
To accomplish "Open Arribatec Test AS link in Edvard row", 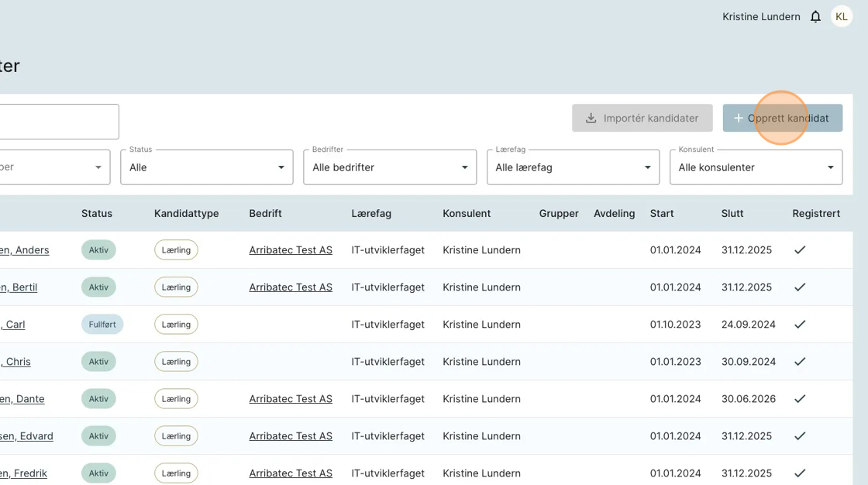I will [291, 436].
